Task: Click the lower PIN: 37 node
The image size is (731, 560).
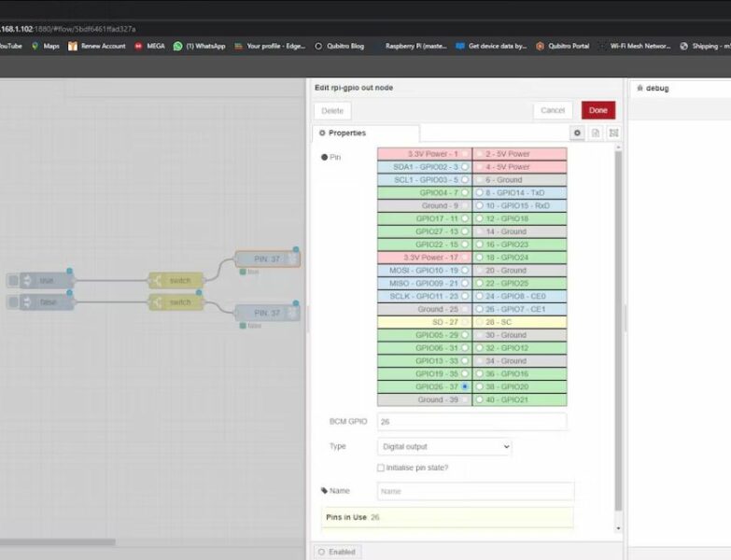Action: 266,313
